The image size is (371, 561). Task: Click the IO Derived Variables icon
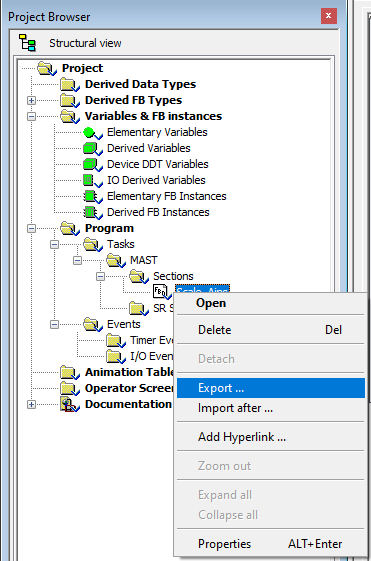pyautogui.click(x=92, y=180)
